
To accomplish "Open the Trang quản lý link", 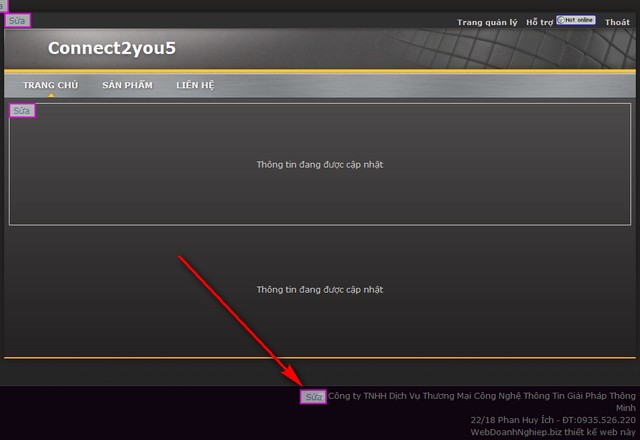I will point(487,22).
